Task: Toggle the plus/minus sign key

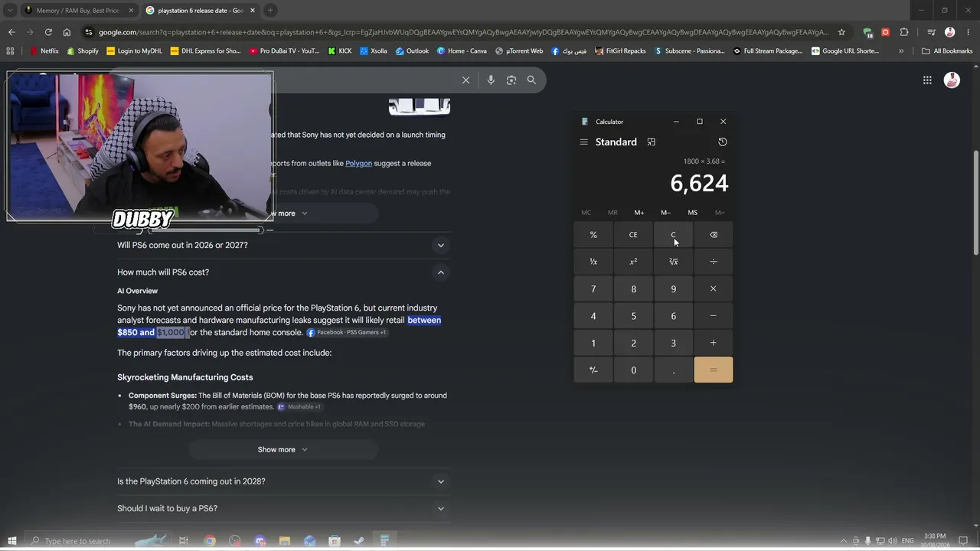Action: [x=593, y=370]
